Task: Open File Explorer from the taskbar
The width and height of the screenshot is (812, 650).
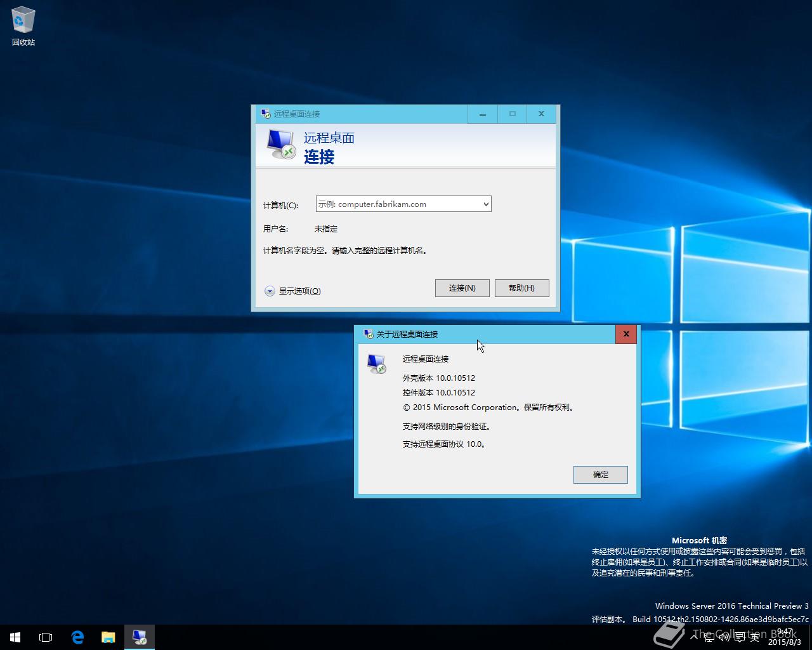Action: 108,637
